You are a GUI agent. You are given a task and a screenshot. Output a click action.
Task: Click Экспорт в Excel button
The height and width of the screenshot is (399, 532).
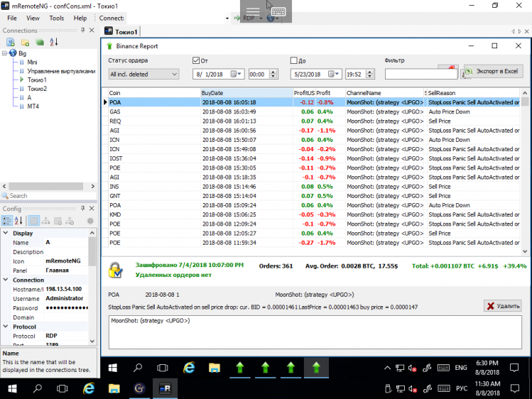493,71
